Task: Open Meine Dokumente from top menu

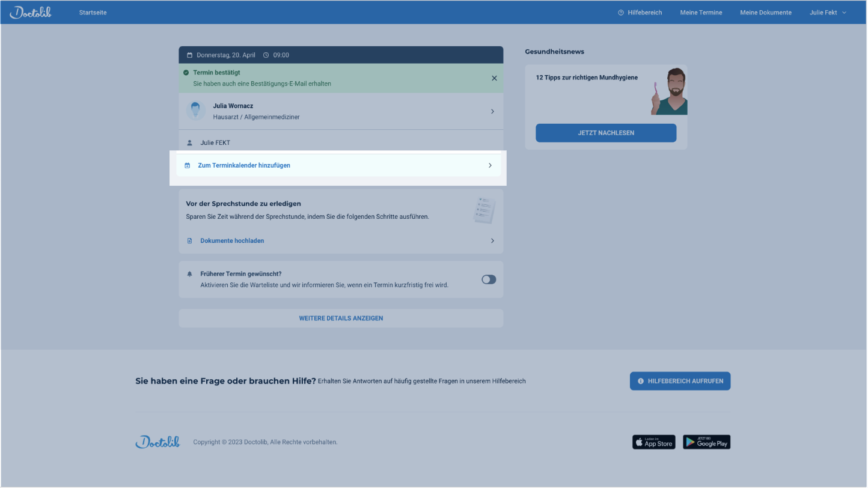Action: coord(765,13)
